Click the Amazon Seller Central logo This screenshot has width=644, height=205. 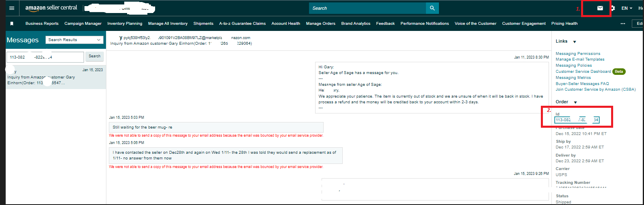coord(51,8)
